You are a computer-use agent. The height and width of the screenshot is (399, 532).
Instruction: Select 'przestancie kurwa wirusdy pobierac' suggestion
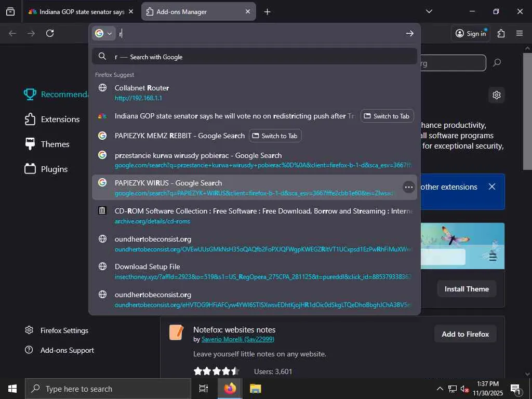255,160
